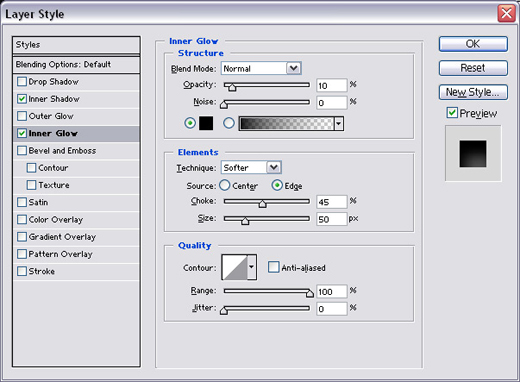Select Center as the glow source

(x=225, y=185)
